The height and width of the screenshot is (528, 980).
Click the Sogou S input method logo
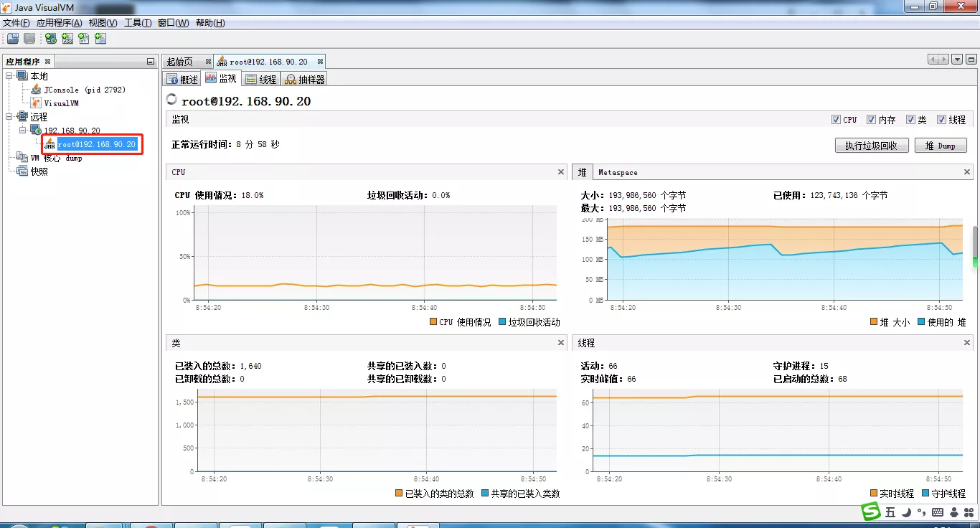tap(871, 511)
